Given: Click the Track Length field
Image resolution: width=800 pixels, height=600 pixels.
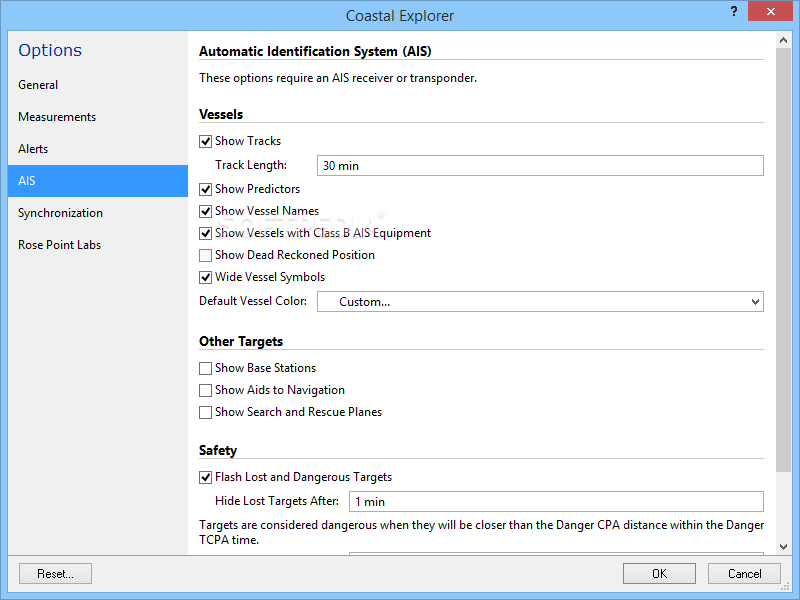Looking at the screenshot, I should (540, 166).
